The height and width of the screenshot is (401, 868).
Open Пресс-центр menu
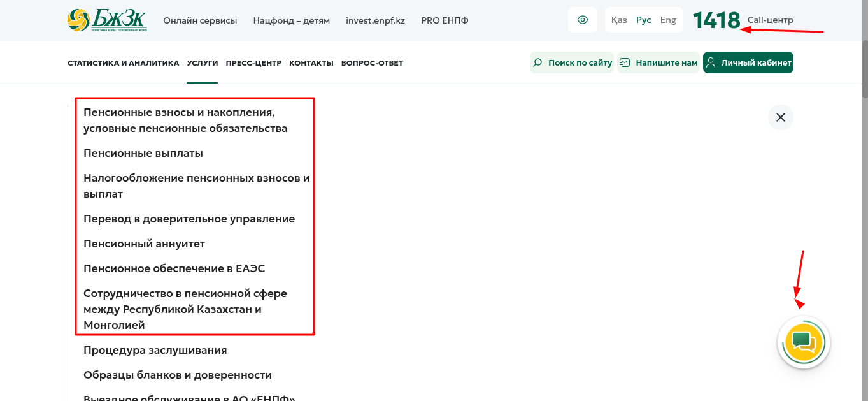tap(253, 63)
